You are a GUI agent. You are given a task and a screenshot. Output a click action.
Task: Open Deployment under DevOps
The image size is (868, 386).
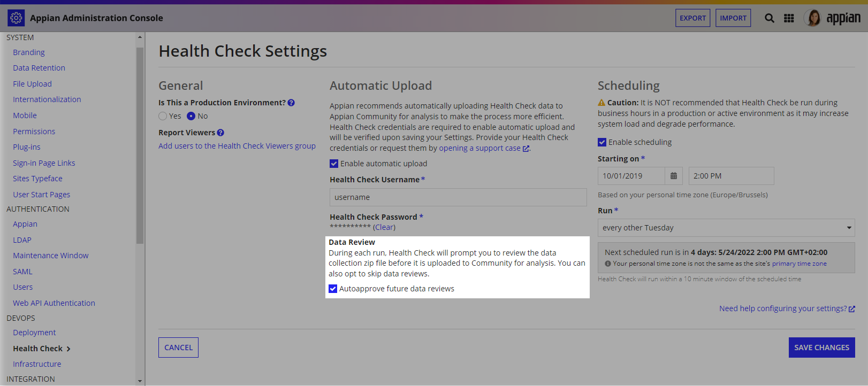click(x=34, y=333)
